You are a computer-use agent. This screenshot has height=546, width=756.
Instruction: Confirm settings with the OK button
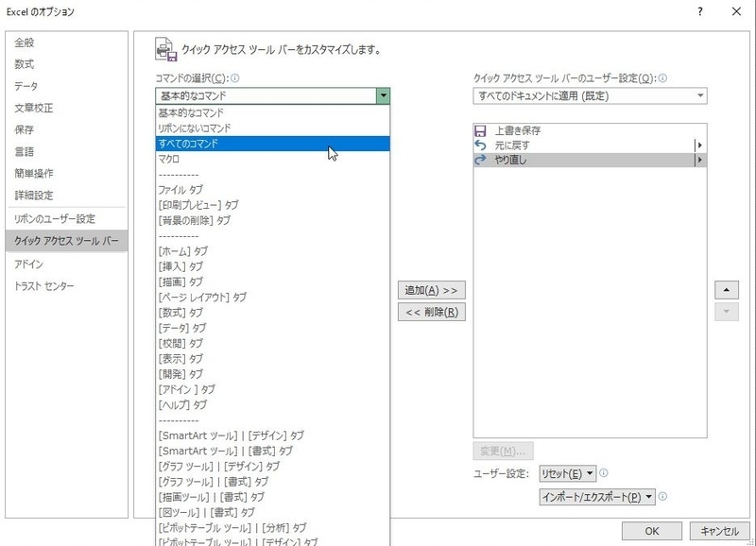coord(650,531)
